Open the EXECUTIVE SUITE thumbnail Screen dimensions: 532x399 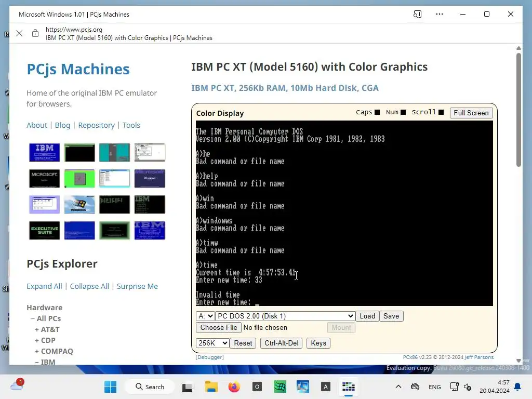click(45, 230)
